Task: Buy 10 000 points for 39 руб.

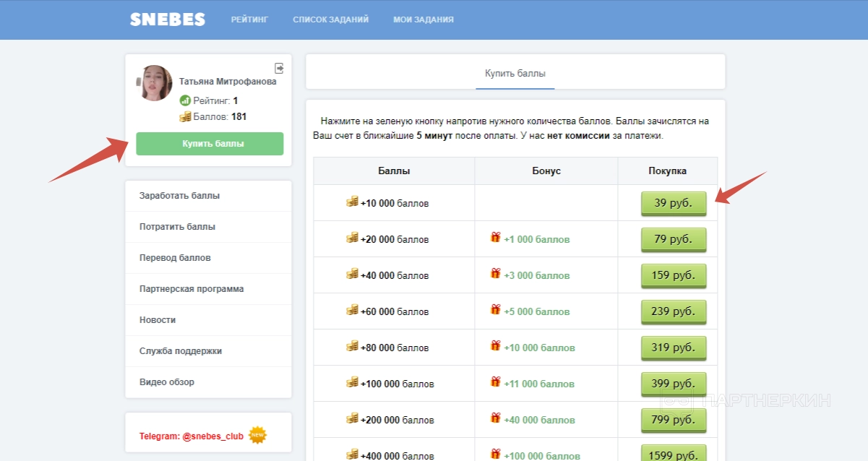Action: click(x=674, y=204)
